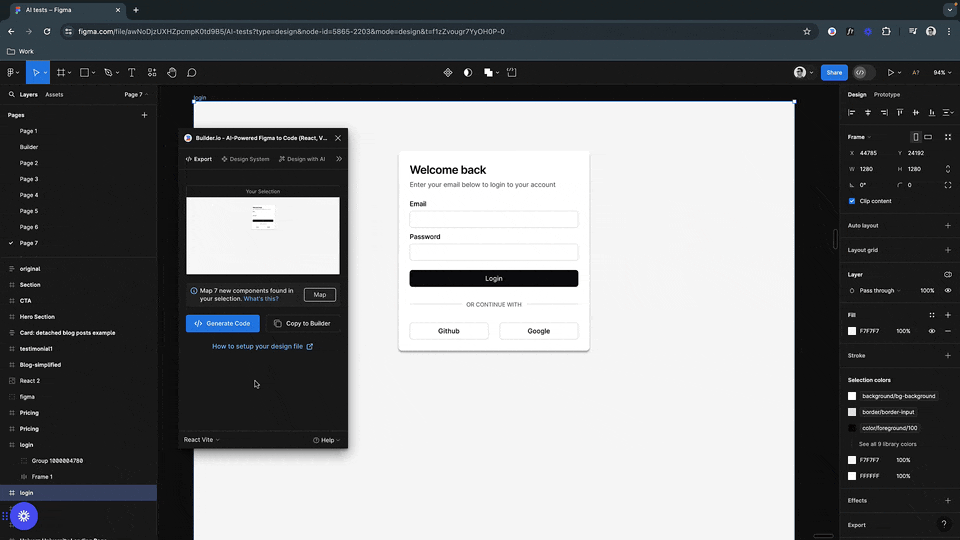960x540 pixels.
Task: Toggle Dev Mode code switch
Action: coord(864,72)
